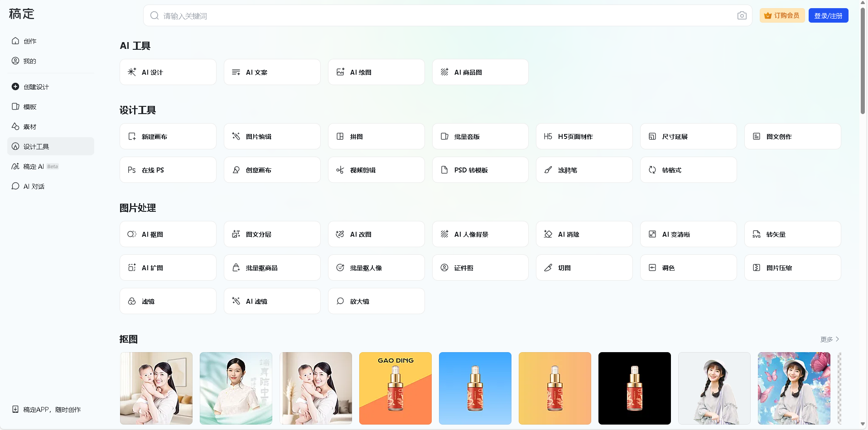The height and width of the screenshot is (430, 868).
Task: Switch to 稿定 AI Beta section
Action: (34, 167)
